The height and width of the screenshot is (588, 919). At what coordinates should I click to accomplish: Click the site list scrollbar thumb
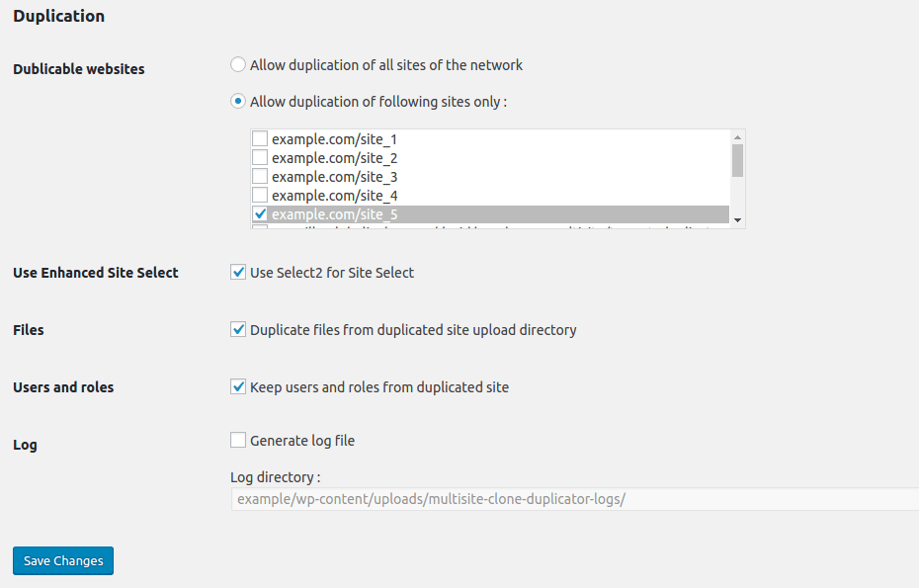[x=737, y=160]
